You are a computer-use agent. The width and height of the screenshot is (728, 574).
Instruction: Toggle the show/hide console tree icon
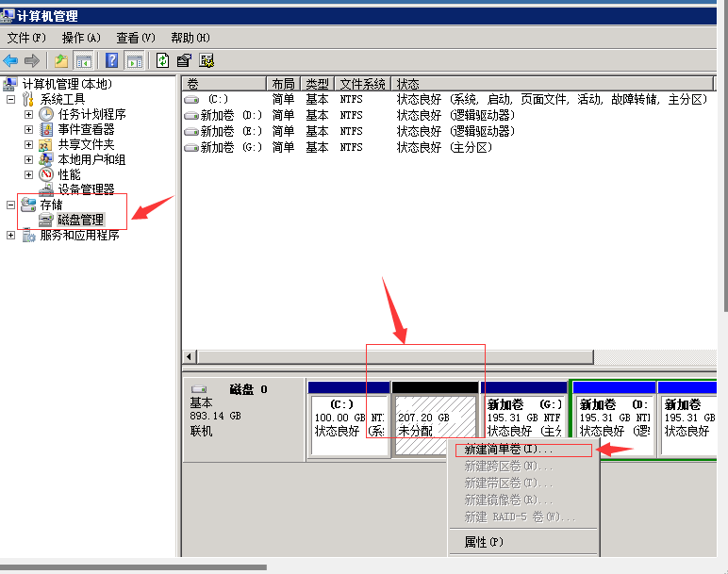[x=84, y=60]
